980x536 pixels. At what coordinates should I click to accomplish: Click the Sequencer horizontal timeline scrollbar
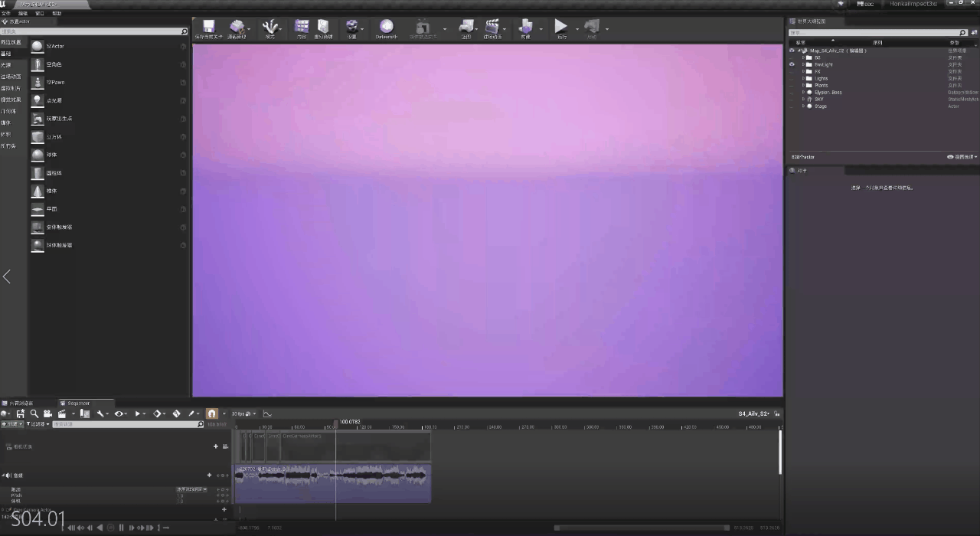(x=642, y=528)
